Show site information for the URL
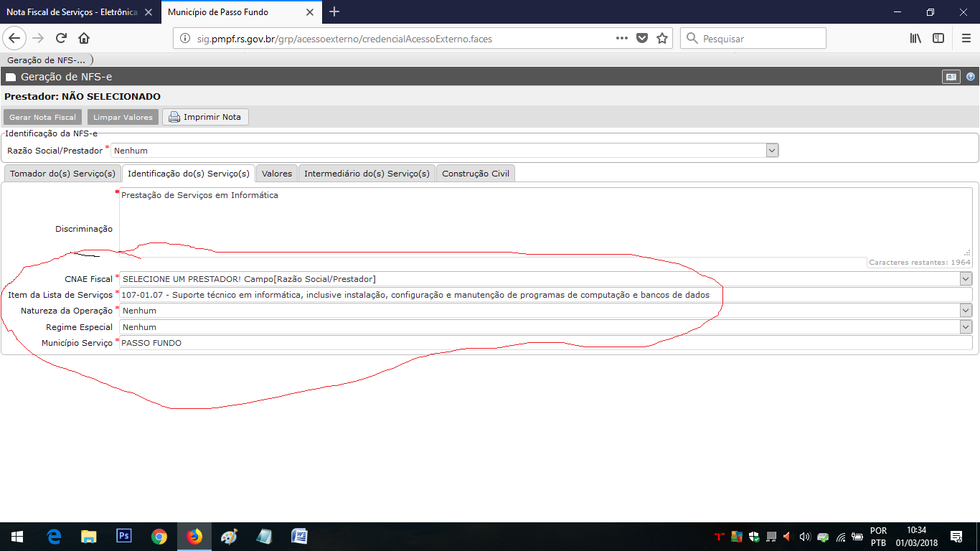 [185, 39]
